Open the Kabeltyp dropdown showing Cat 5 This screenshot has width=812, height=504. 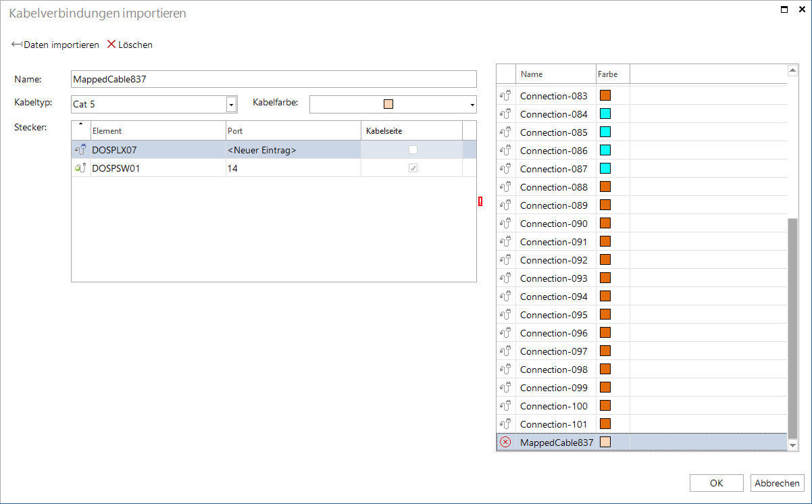[x=231, y=105]
